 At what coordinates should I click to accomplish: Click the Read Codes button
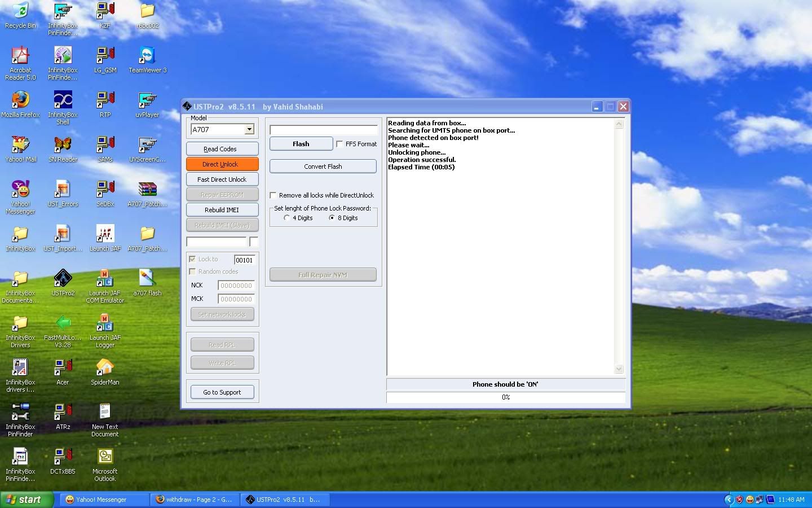click(222, 149)
